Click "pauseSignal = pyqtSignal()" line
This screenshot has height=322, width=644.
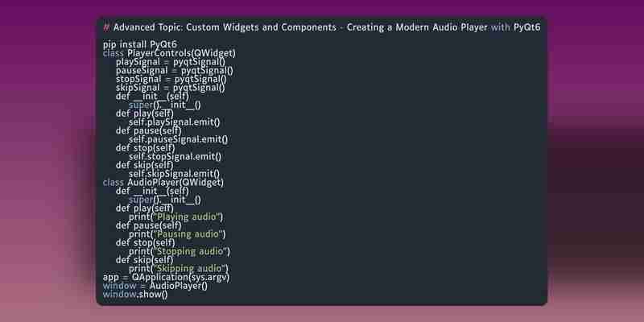[x=175, y=71]
